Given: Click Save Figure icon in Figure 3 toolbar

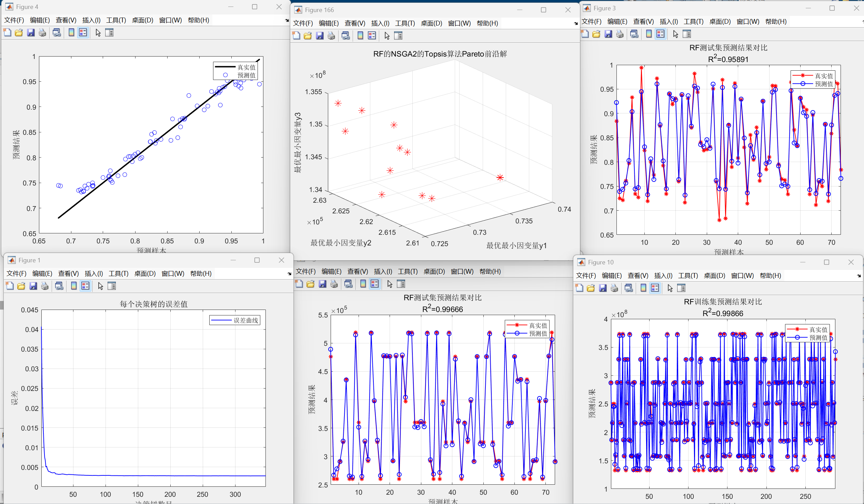Looking at the screenshot, I should [x=608, y=34].
